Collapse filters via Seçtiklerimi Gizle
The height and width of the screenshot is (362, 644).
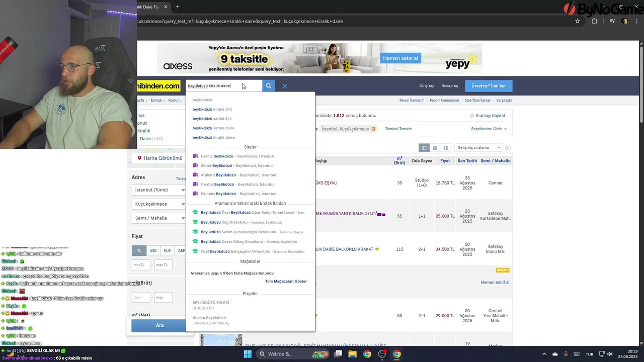pos(489,129)
